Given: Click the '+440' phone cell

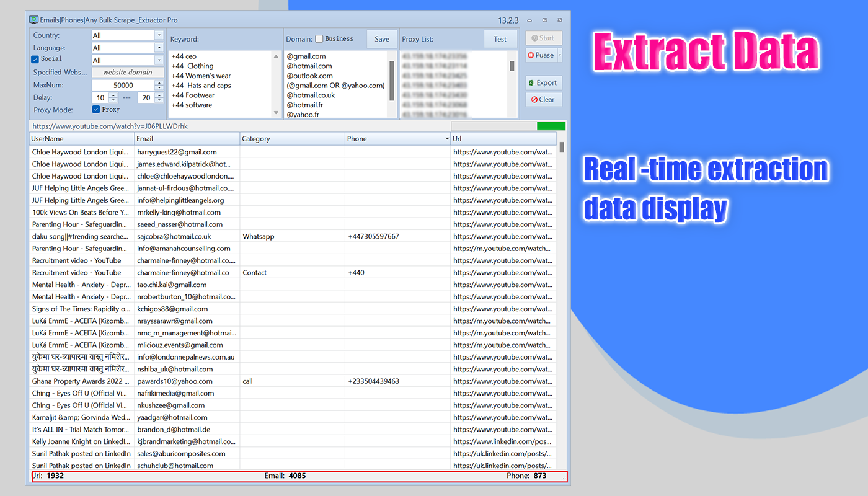Looking at the screenshot, I should click(398, 272).
